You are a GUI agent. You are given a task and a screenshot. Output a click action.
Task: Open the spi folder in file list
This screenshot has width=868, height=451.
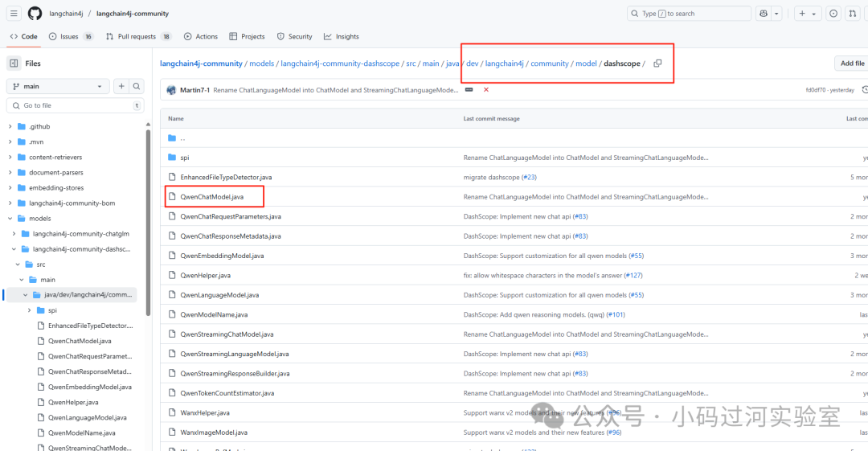184,158
